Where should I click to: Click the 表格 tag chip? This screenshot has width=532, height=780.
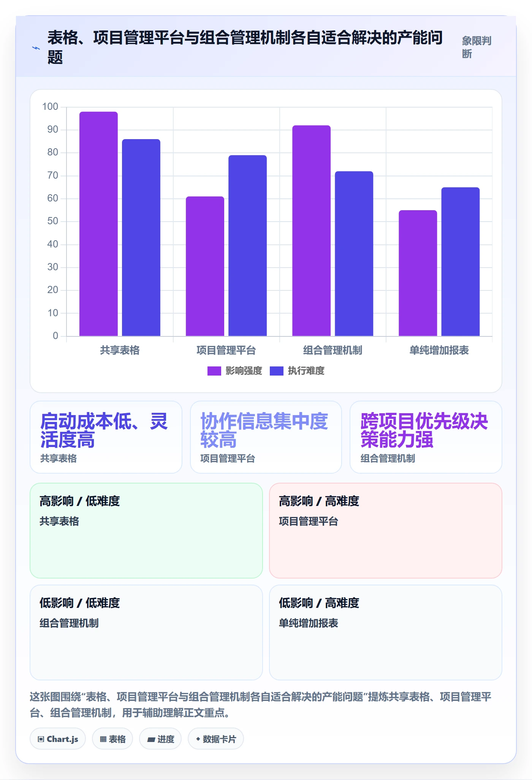pyautogui.click(x=112, y=739)
